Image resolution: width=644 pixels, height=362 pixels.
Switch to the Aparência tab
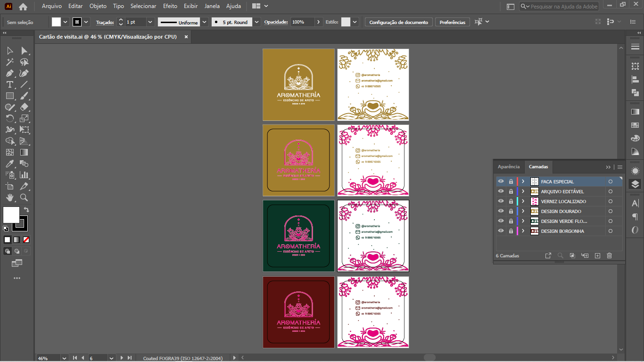[509, 167]
